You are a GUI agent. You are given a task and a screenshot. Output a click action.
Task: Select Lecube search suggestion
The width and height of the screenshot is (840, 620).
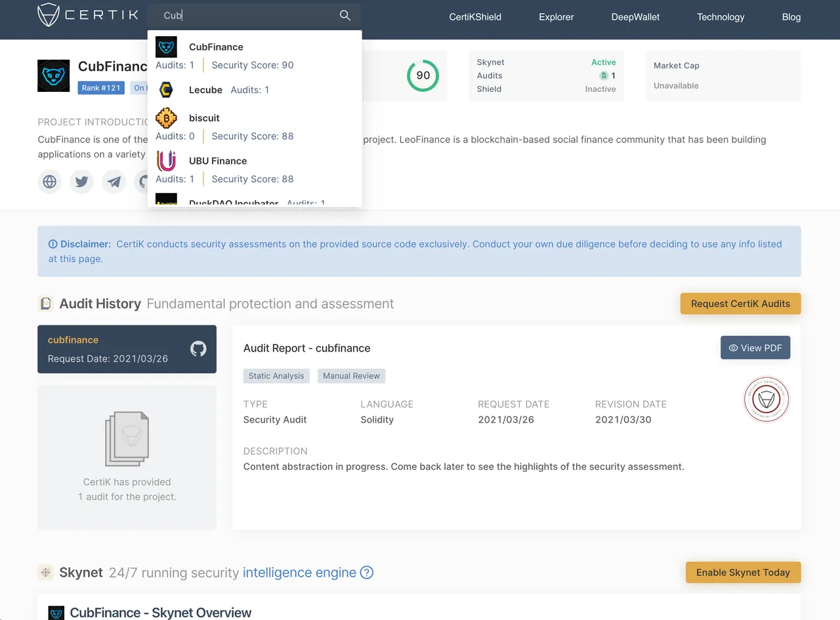click(255, 90)
